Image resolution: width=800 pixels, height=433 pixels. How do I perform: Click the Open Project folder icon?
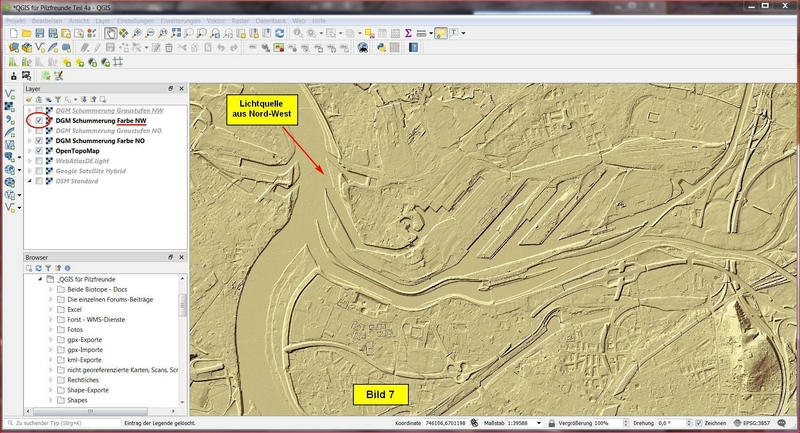click(x=28, y=33)
